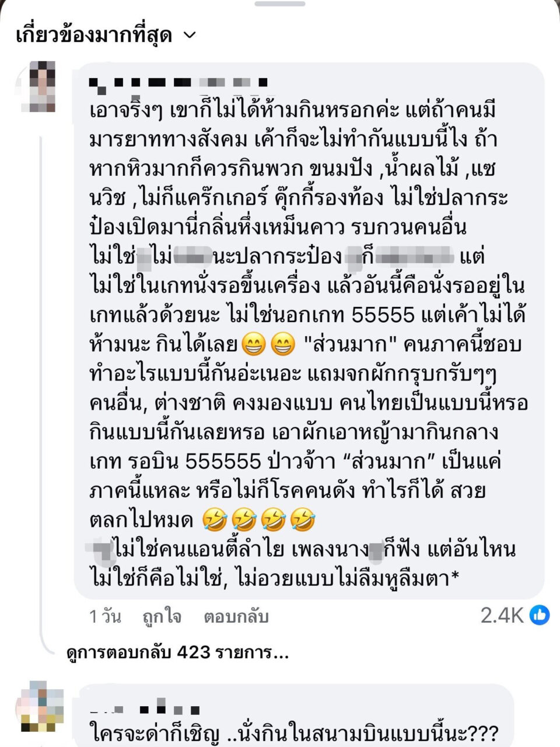The width and height of the screenshot is (560, 747).
Task: Click ตอบกลับ to reply to comment
Action: 236,616
